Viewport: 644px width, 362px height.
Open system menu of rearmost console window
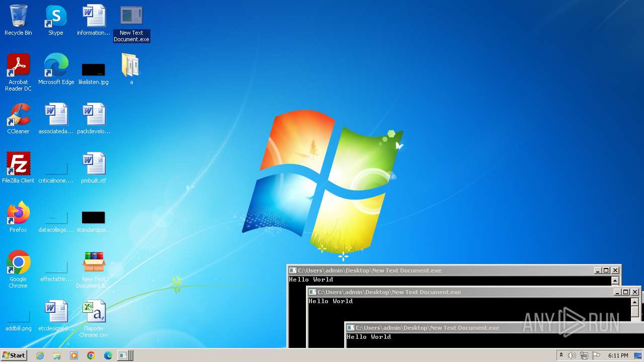(x=292, y=270)
